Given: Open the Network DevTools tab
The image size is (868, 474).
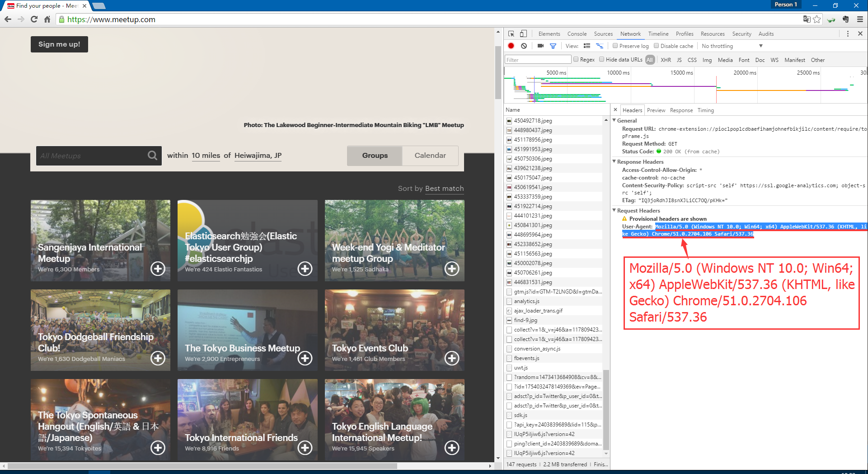Looking at the screenshot, I should pyautogui.click(x=630, y=34).
